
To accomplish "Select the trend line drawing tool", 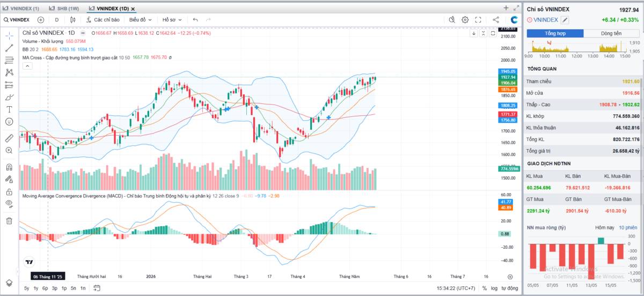I will click(9, 48).
